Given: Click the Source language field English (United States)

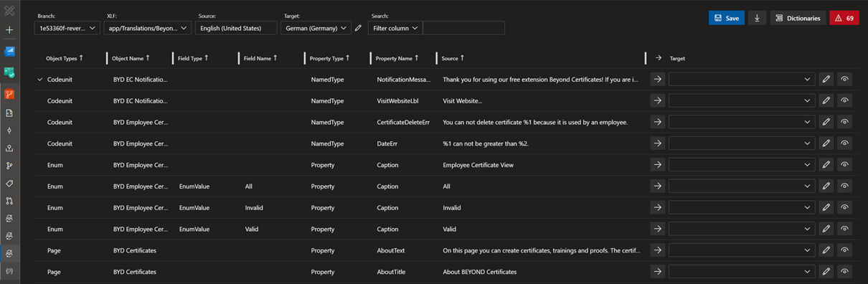Looking at the screenshot, I should (x=236, y=28).
